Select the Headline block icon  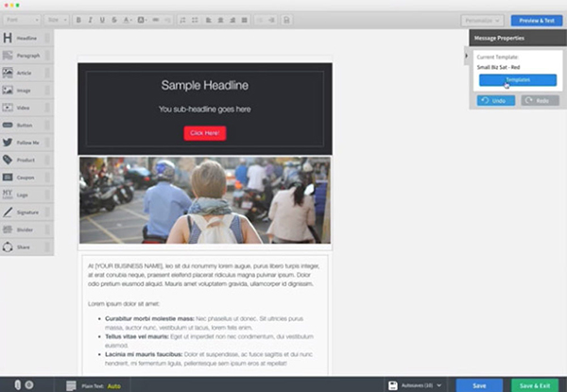tap(8, 38)
